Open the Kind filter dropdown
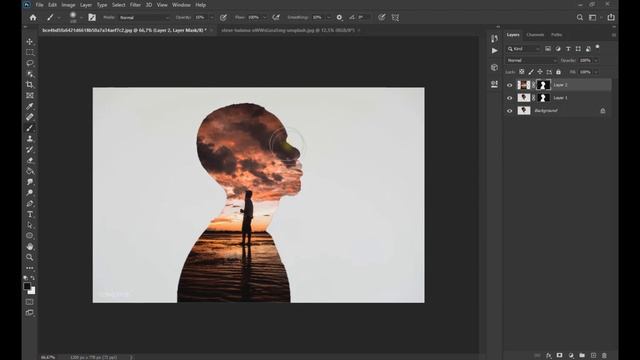 coord(524,49)
